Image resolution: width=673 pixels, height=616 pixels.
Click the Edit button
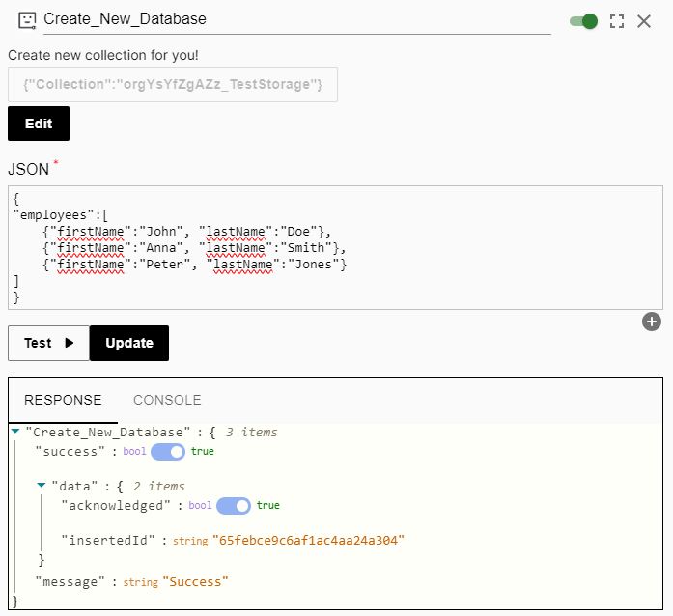(x=39, y=124)
